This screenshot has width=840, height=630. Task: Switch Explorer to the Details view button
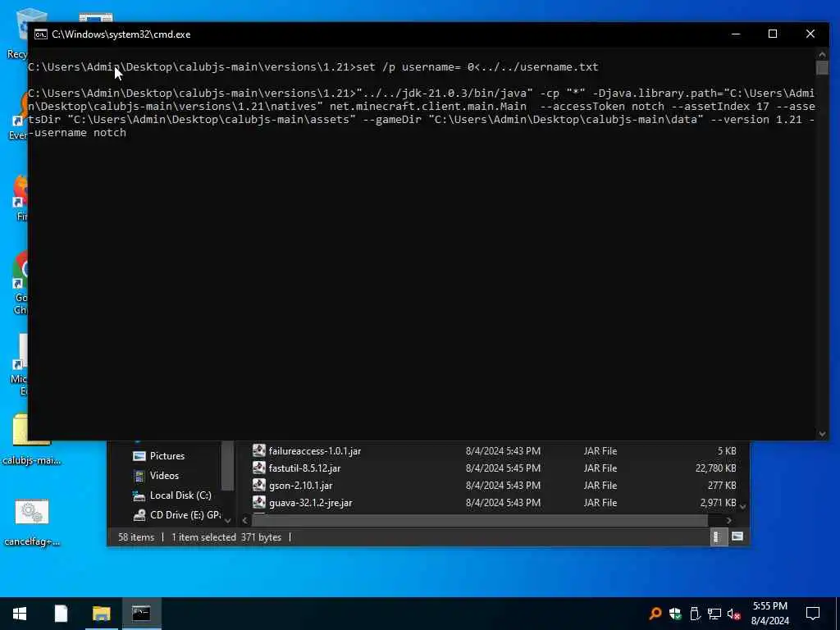click(717, 536)
